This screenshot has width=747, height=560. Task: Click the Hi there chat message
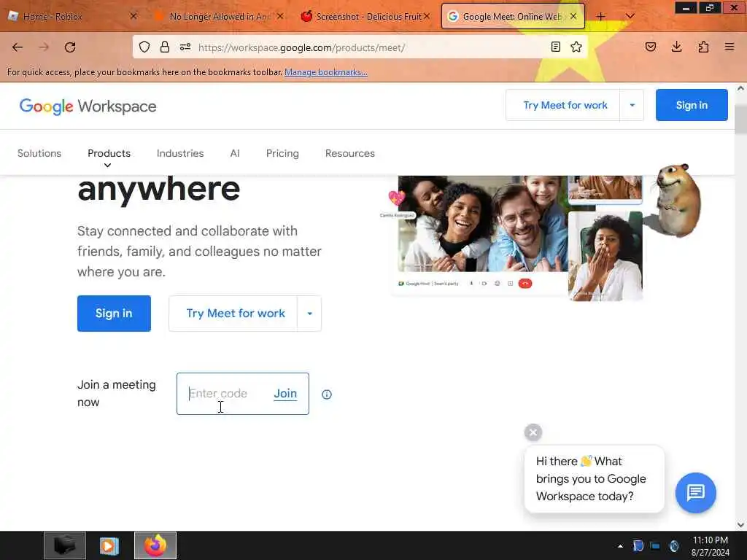point(594,479)
